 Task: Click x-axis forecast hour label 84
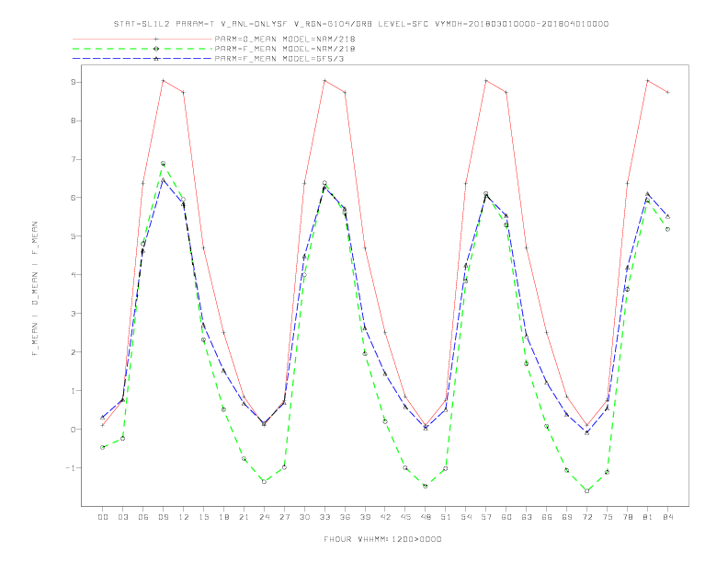[667, 517]
